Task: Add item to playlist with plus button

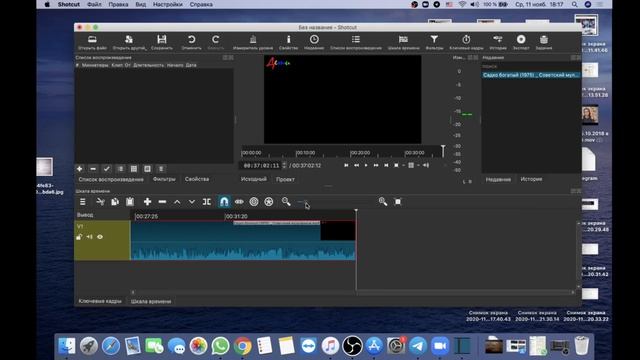Action: click(x=80, y=169)
